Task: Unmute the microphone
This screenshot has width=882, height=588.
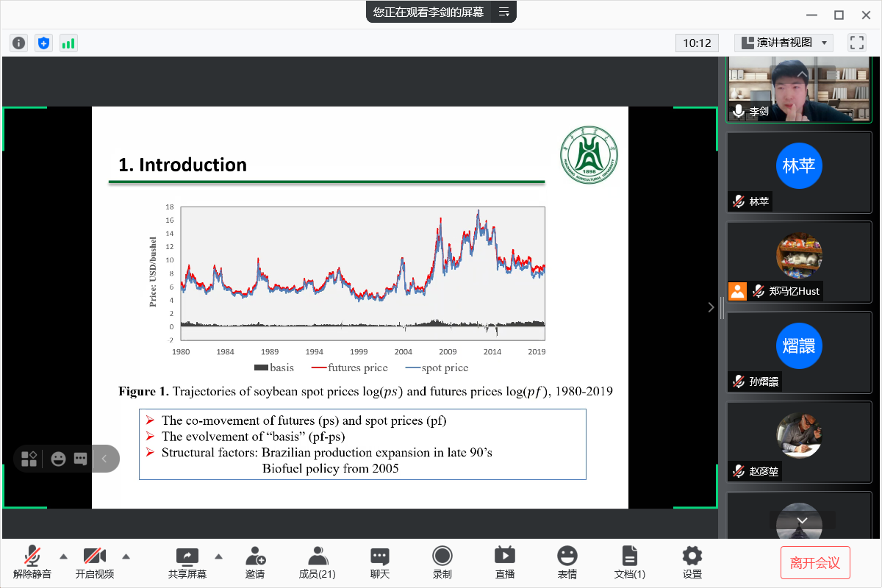Action: 32,562
